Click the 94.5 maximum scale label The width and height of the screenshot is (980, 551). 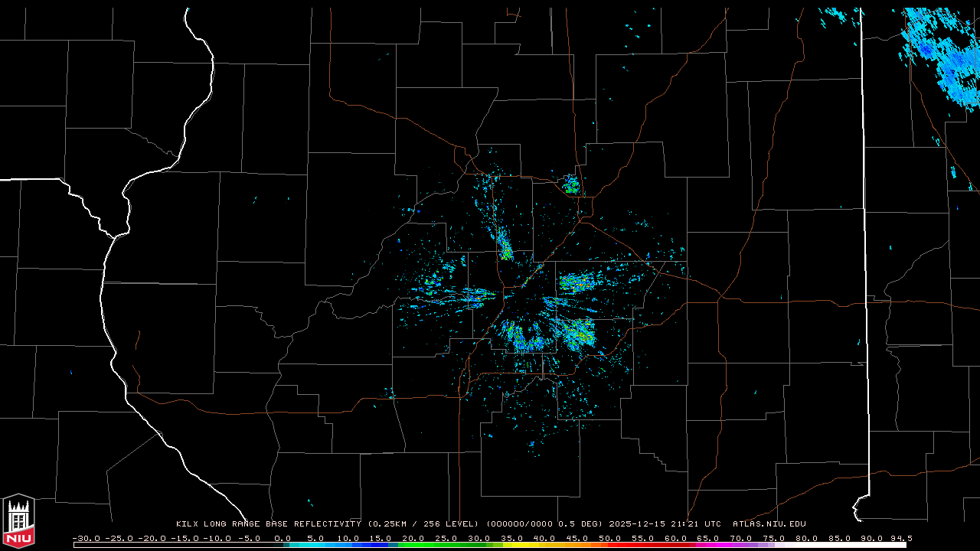[x=901, y=538]
